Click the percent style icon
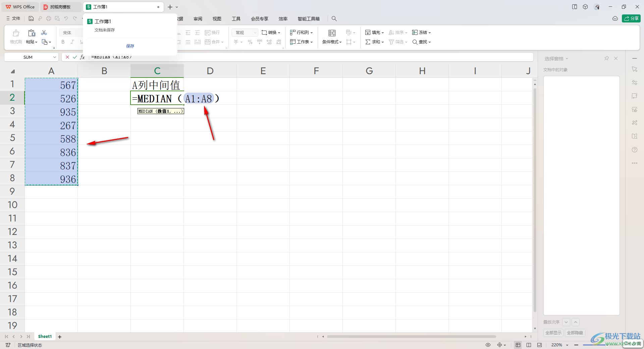Viewport: 644px width, 349px height. coord(250,42)
